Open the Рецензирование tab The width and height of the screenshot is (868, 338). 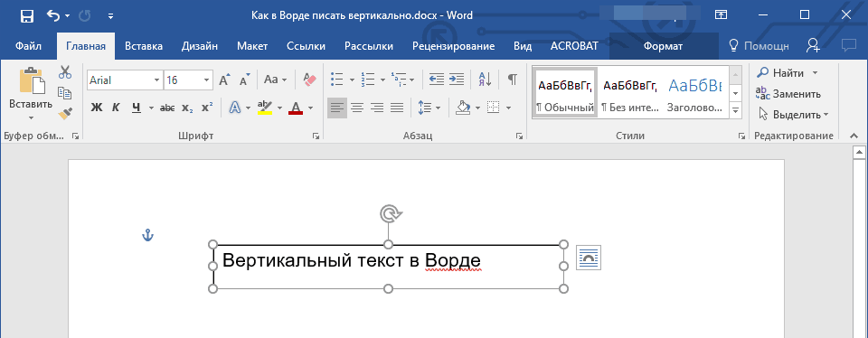pyautogui.click(x=453, y=46)
